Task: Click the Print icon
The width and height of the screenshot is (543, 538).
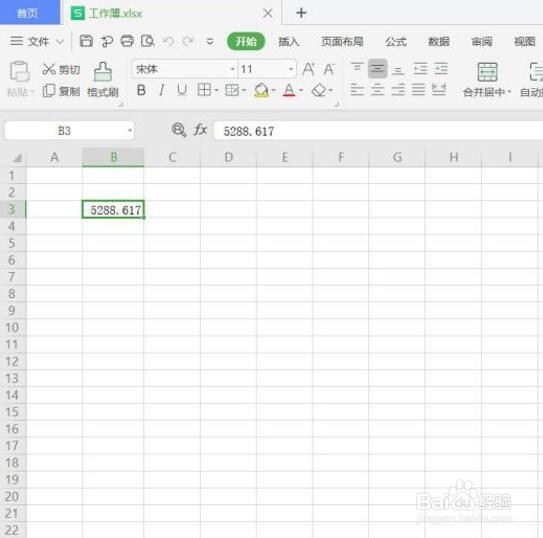Action: pyautogui.click(x=127, y=41)
